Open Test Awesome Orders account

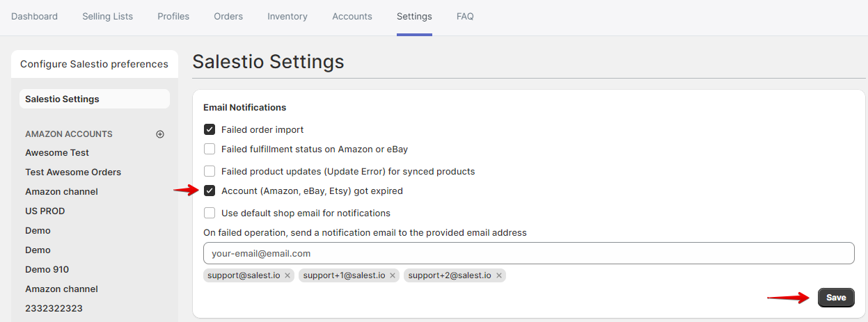pos(73,172)
